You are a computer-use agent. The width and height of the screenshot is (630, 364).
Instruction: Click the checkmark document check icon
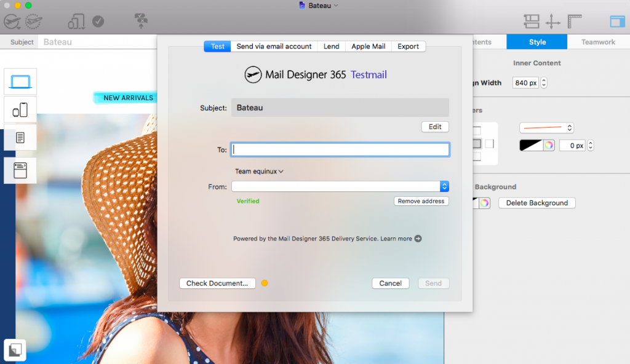pos(98,22)
